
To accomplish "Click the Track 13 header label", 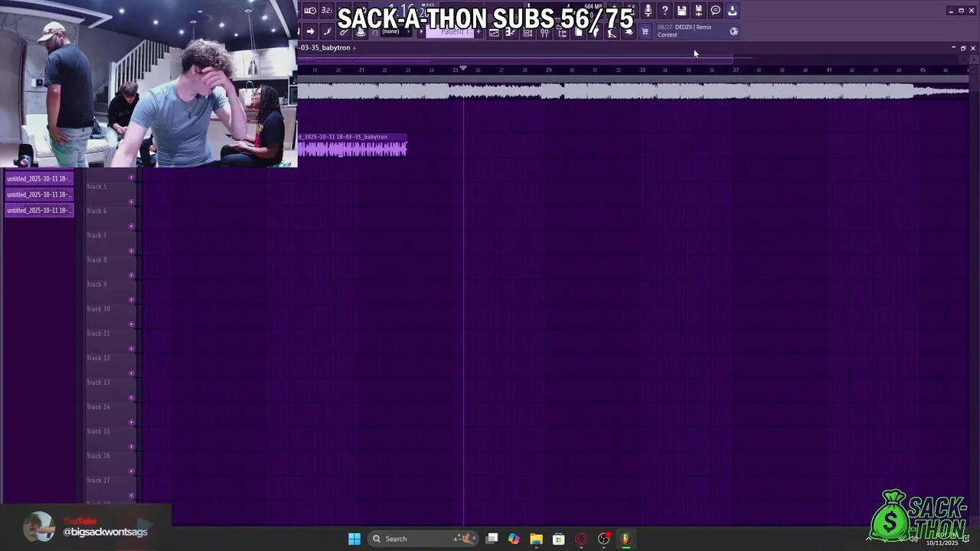I will (x=98, y=383).
